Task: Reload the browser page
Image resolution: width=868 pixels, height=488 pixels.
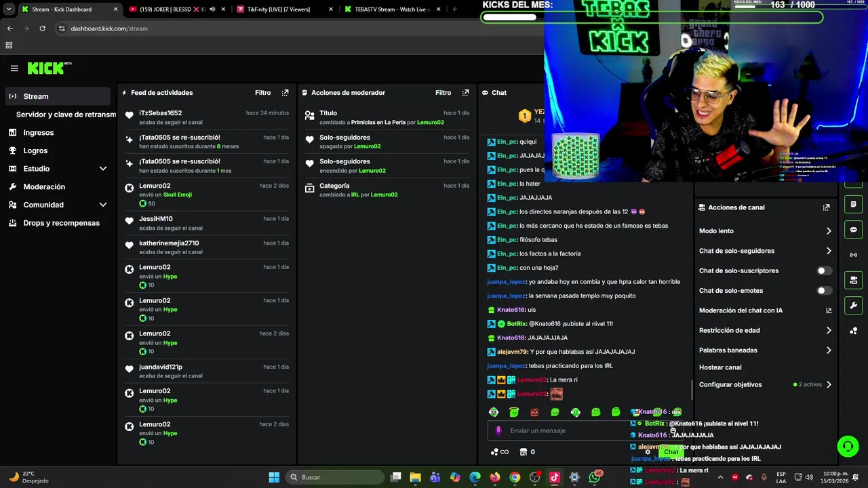Action: [x=42, y=28]
